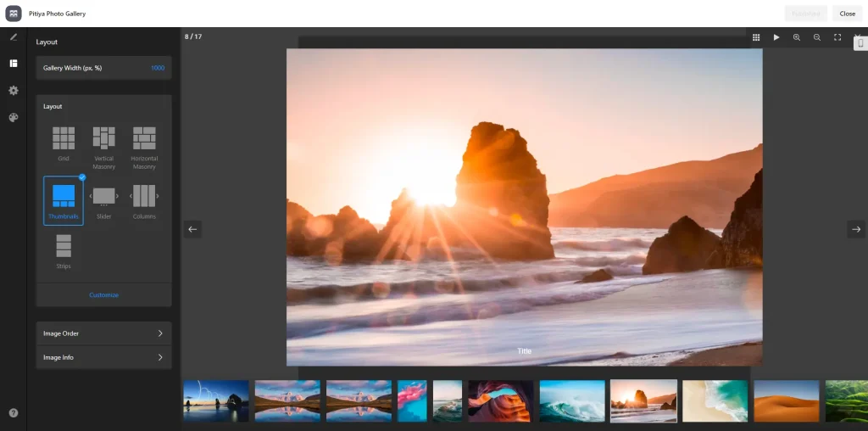The height and width of the screenshot is (431, 868).
Task: Expand the Image Order section
Action: click(104, 333)
